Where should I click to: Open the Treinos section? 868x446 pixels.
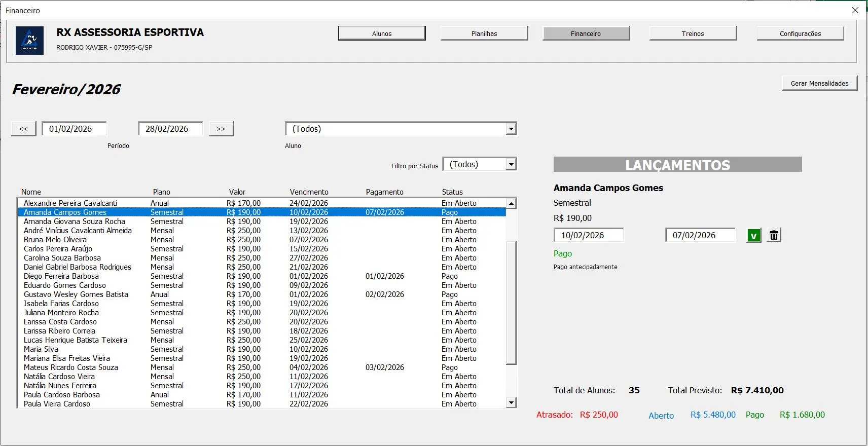pos(693,33)
